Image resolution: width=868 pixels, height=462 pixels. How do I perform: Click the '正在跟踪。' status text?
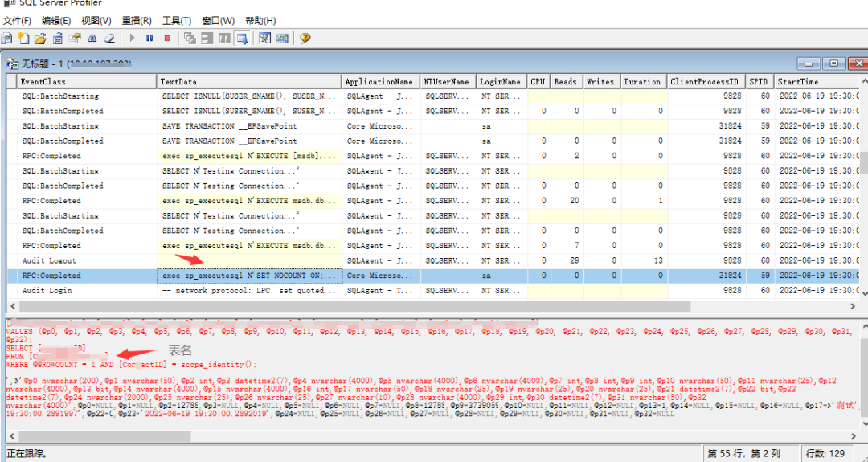pos(27,454)
